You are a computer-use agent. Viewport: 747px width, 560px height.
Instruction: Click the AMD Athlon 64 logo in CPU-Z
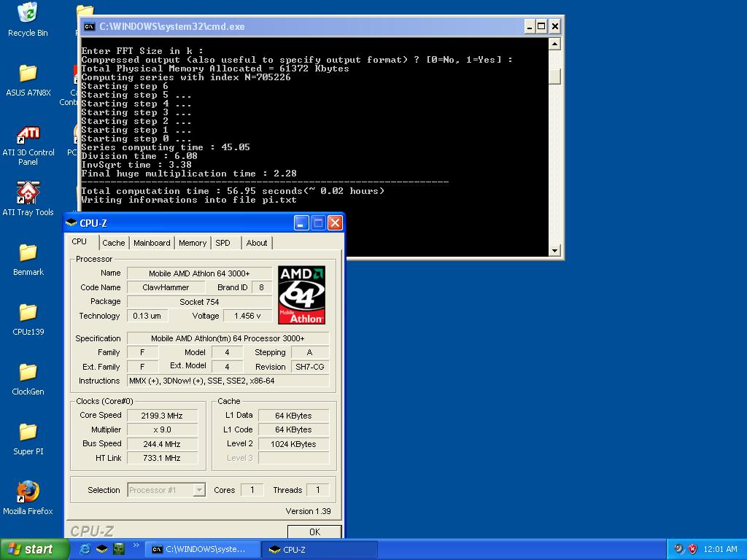click(x=301, y=295)
